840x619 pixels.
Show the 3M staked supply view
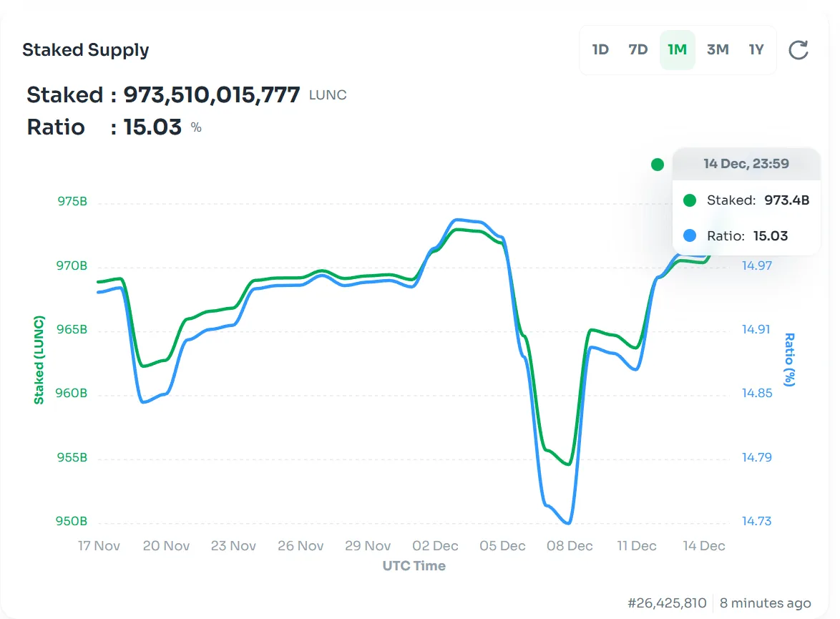(718, 50)
